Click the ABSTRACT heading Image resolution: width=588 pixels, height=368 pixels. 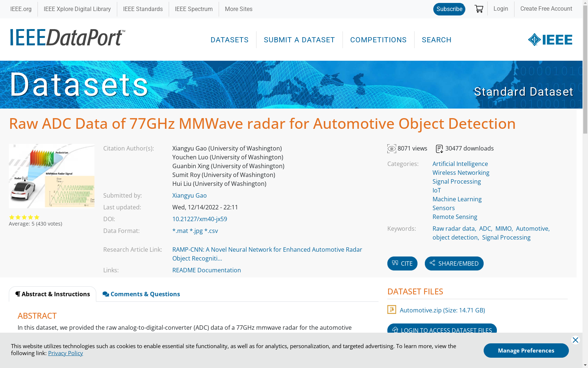[37, 316]
